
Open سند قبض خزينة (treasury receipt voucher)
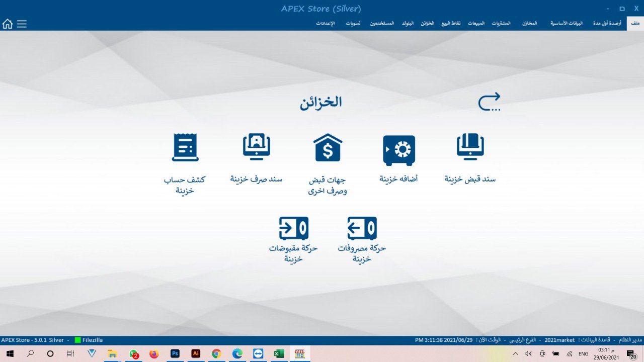pyautogui.click(x=470, y=148)
